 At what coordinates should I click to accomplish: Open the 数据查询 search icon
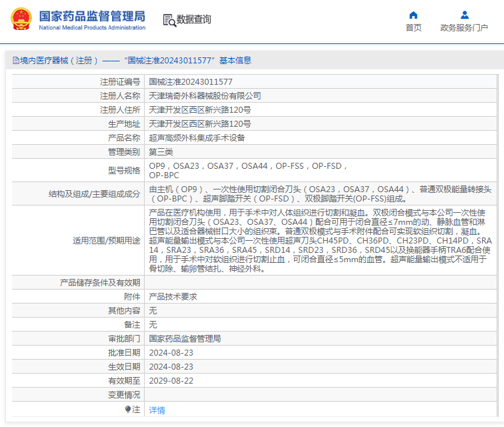(x=169, y=20)
